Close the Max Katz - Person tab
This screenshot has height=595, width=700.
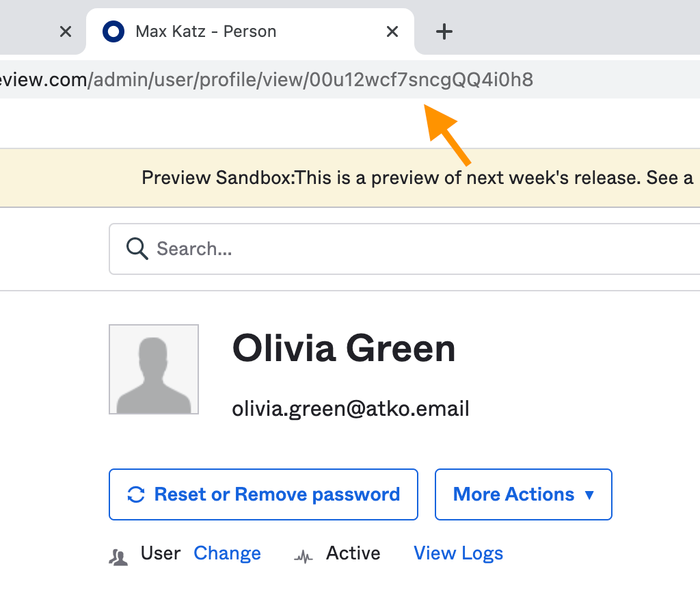pos(392,31)
